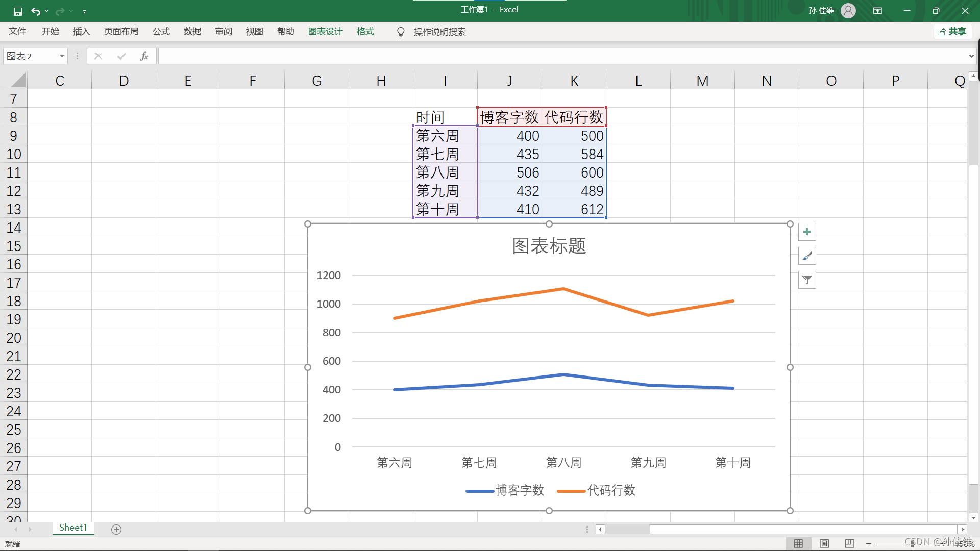The width and height of the screenshot is (980, 551).
Task: Open the 图表设计 ribbon tab
Action: coord(325,32)
